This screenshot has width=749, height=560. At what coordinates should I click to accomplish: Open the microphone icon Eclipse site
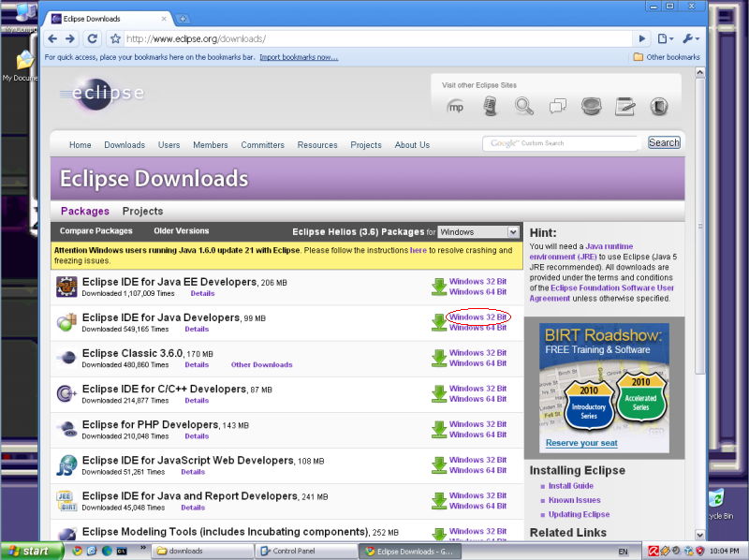pyautogui.click(x=490, y=107)
